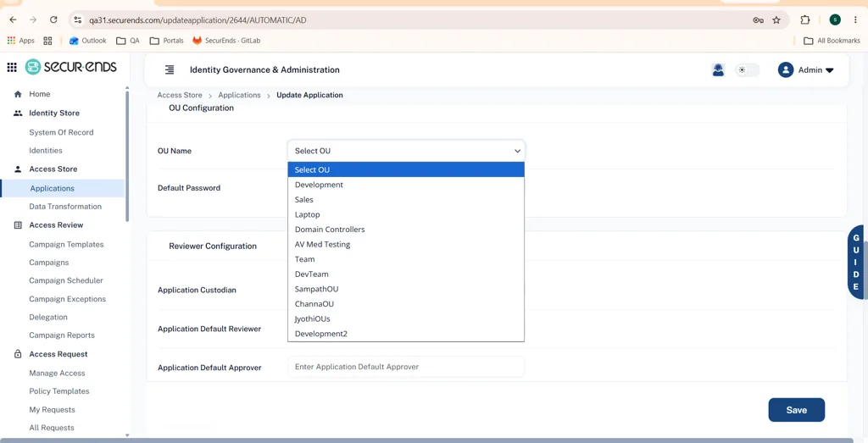868x443 pixels.
Task: Select Development OU option
Action: 406,185
